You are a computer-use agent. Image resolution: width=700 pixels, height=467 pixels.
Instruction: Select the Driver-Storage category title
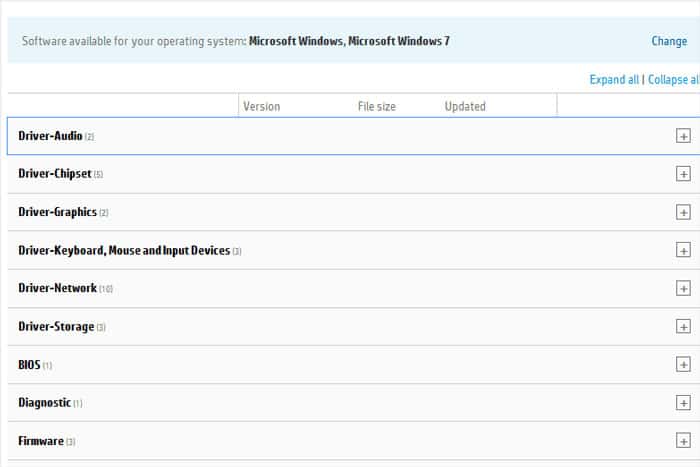(56, 326)
